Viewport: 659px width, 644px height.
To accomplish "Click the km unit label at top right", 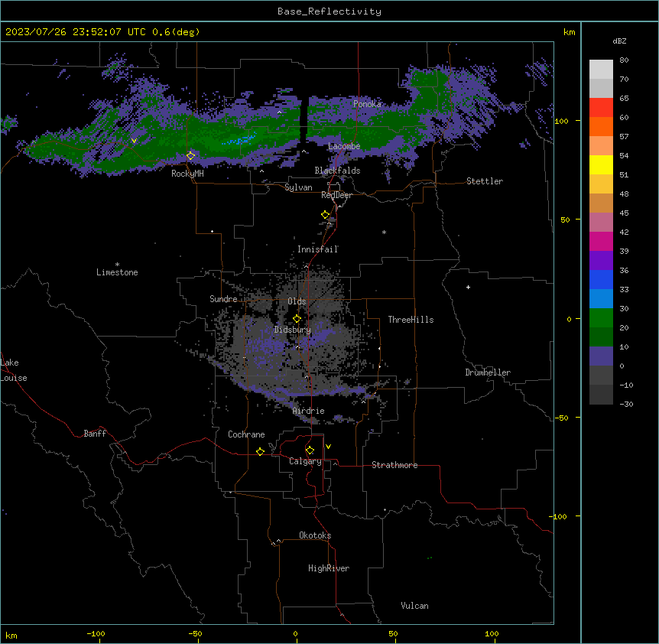I will [x=569, y=32].
